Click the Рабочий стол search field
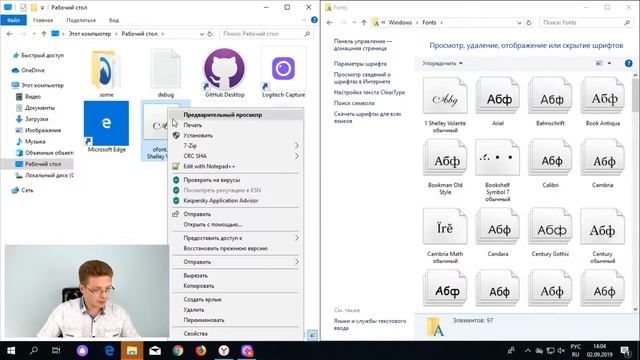Viewport: 640px width, 360px height. [267, 34]
